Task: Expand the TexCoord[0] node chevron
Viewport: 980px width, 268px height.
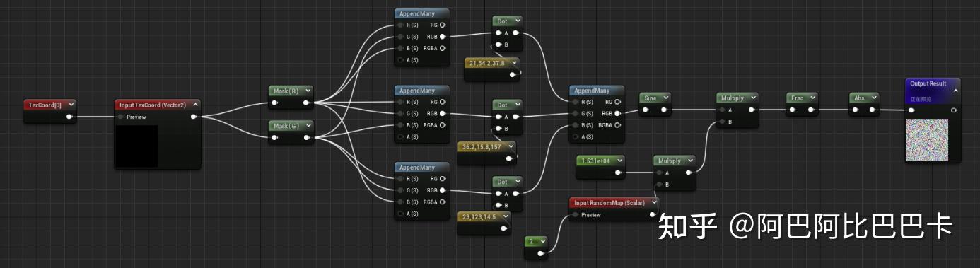Action: point(71,105)
